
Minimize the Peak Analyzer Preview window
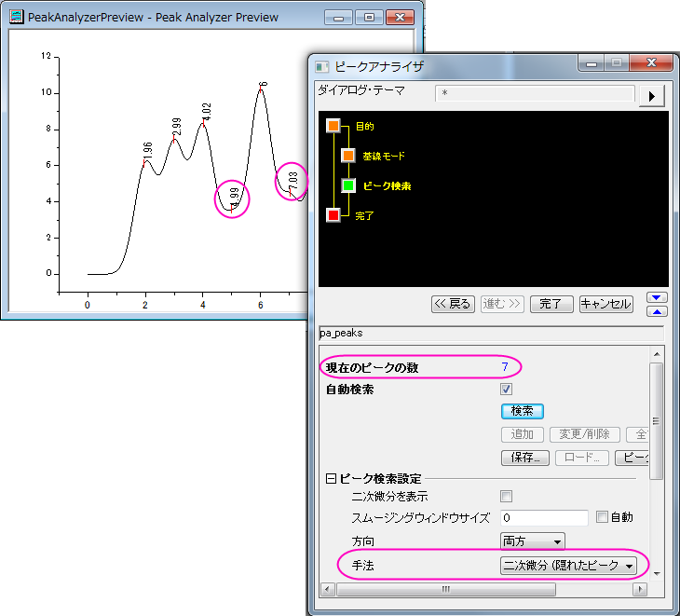click(x=339, y=18)
